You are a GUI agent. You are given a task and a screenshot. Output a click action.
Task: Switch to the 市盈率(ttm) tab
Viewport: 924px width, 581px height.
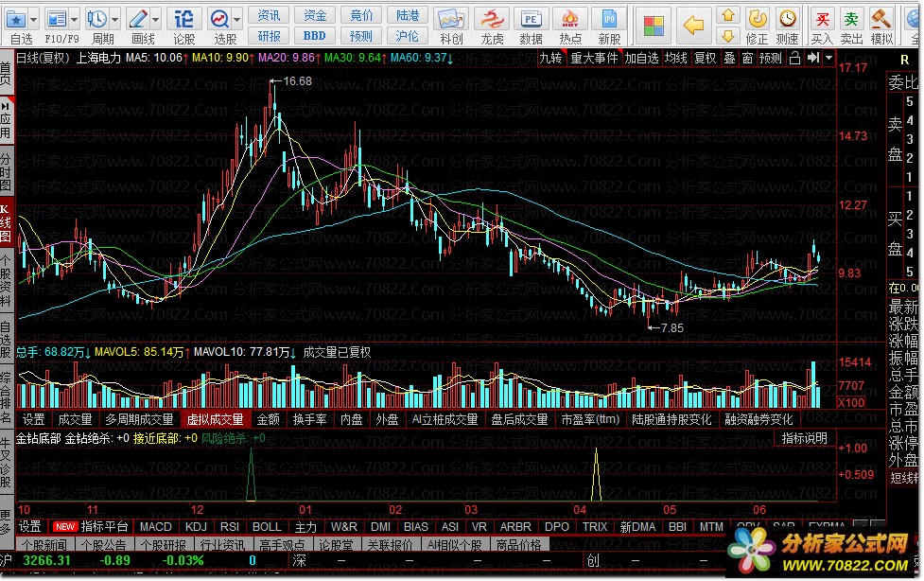click(x=590, y=419)
